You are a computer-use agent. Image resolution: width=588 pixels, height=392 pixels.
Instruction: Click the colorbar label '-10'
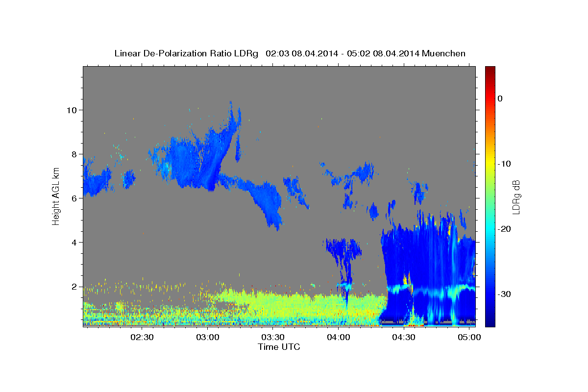505,164
